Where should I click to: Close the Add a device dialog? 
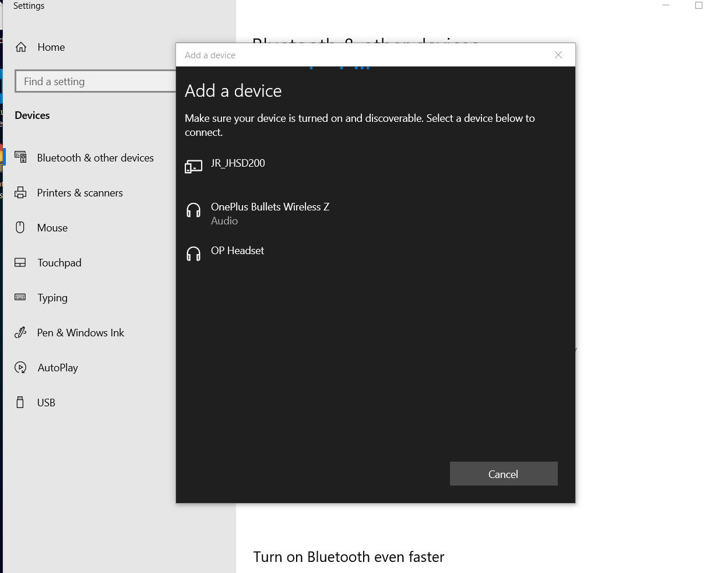pos(558,55)
